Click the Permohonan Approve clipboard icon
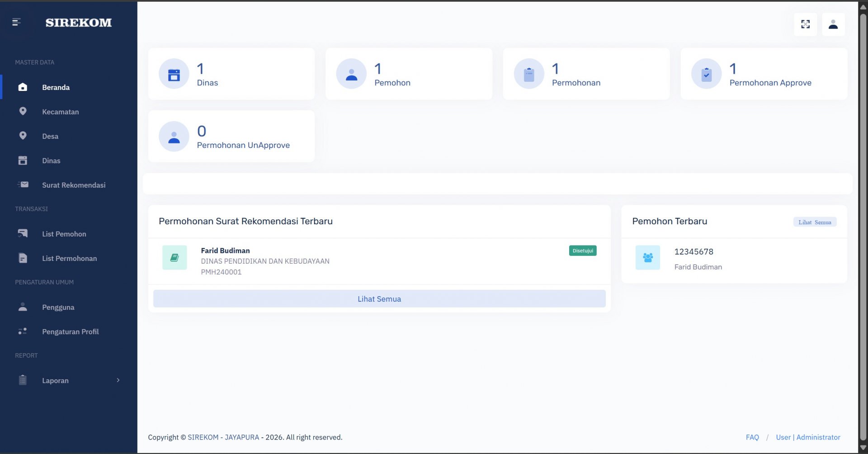 [706, 74]
